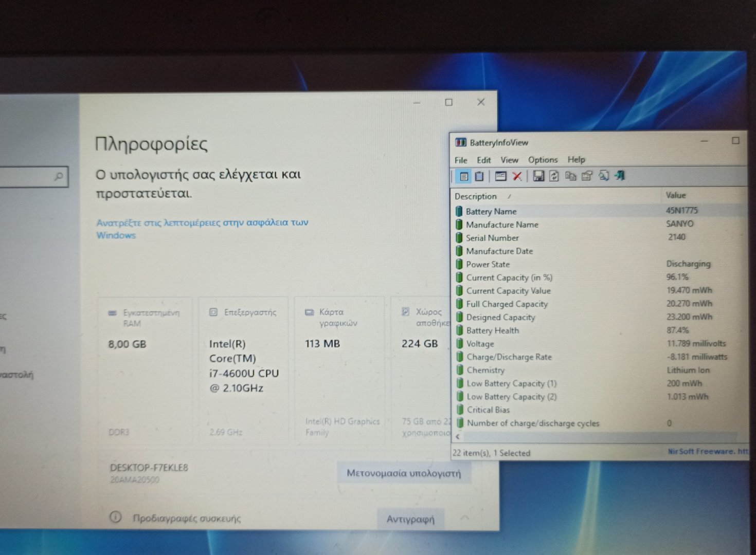Click the horizontal scrollbar left arrow
The image size is (756, 555).
coord(457,437)
